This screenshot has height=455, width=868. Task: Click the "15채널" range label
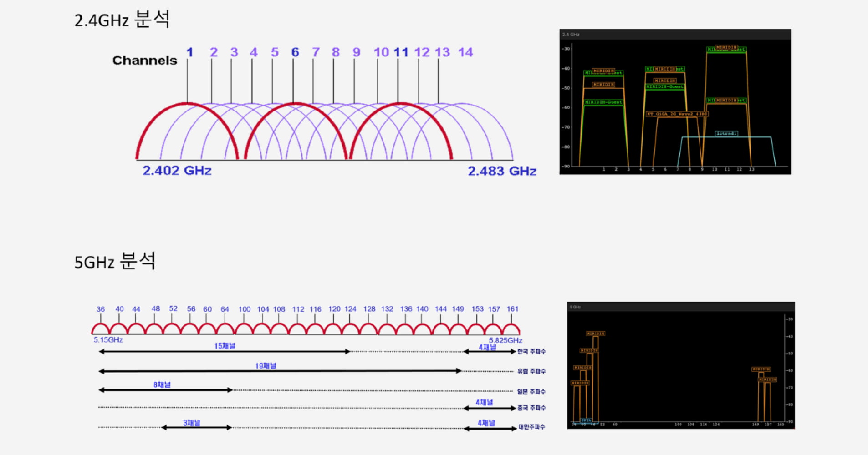click(x=225, y=346)
